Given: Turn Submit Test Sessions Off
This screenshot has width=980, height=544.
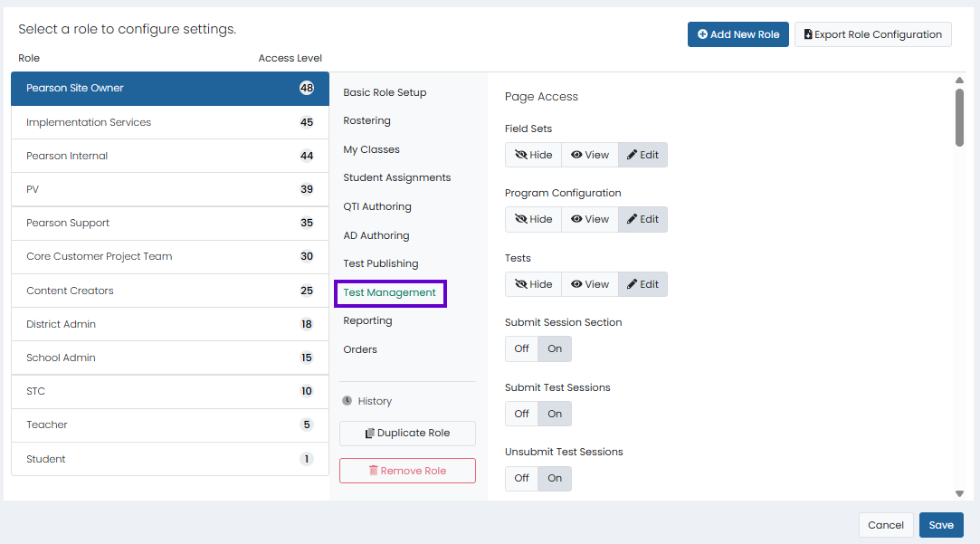Looking at the screenshot, I should point(521,414).
